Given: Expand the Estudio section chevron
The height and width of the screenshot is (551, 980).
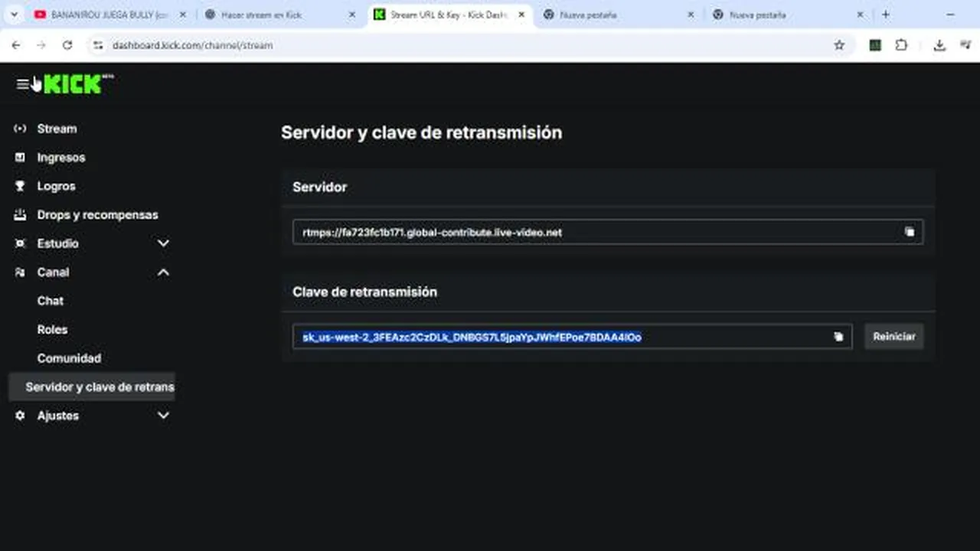Looking at the screenshot, I should coord(163,243).
